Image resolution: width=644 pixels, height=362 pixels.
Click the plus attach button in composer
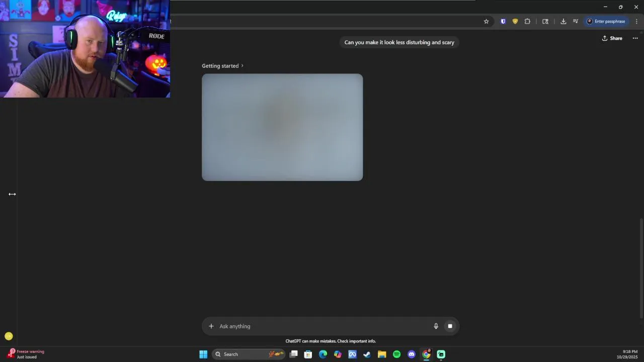[211, 326]
